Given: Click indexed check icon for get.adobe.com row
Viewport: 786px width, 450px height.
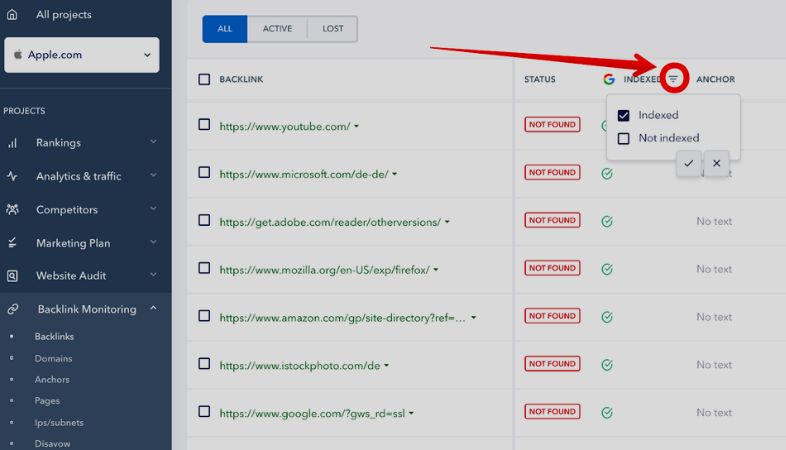Looking at the screenshot, I should coord(607,221).
